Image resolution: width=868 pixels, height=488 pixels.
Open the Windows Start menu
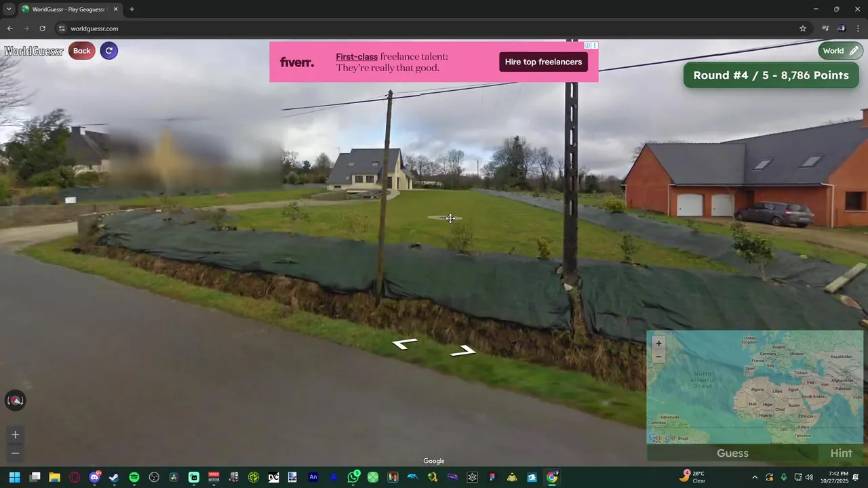coord(15,477)
